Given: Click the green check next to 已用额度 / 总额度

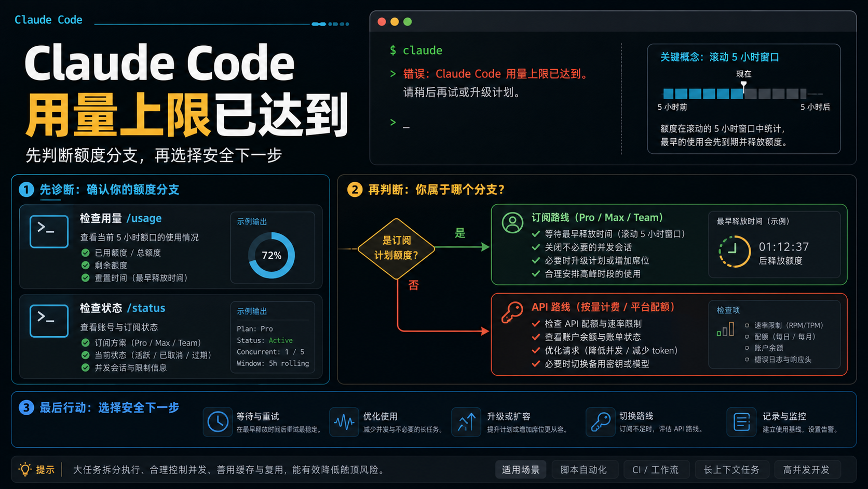Looking at the screenshot, I should coord(86,253).
